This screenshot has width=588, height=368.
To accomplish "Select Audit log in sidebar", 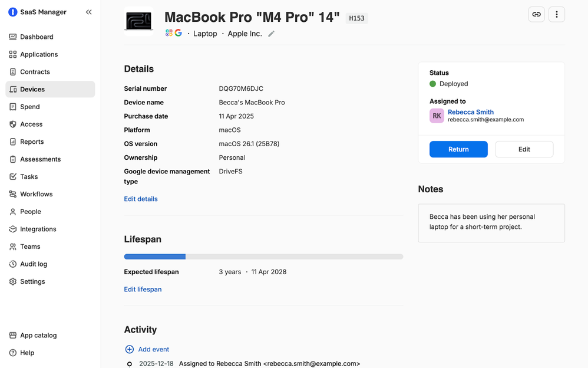I will 34,264.
